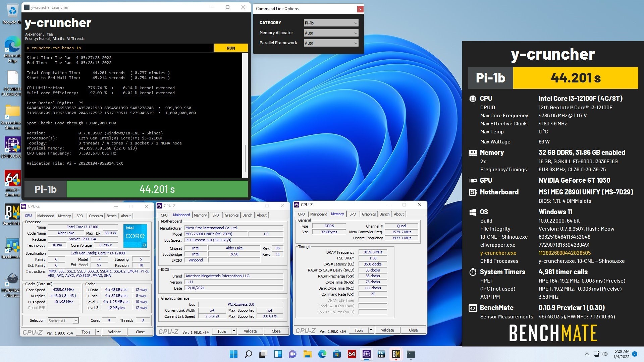Click the volume speaker tray icon
The height and width of the screenshot is (362, 644).
(x=605, y=354)
